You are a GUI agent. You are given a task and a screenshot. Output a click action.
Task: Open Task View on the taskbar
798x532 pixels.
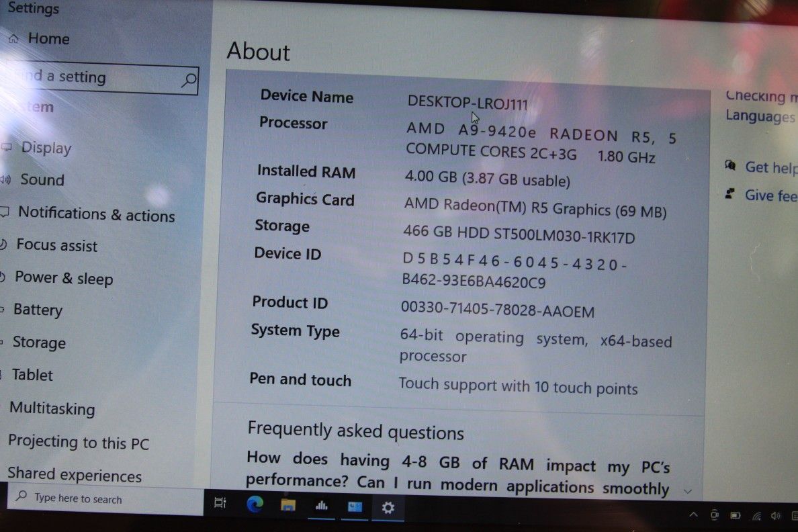220,503
